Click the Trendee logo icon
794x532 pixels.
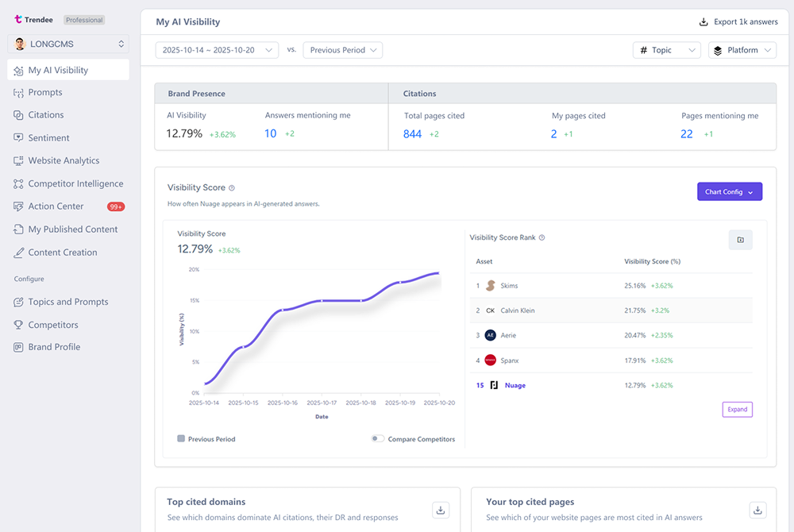pos(18,19)
